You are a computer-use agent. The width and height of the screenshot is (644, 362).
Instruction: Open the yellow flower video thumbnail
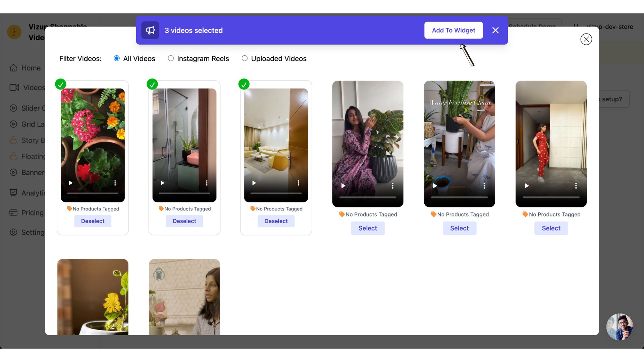[x=93, y=297]
